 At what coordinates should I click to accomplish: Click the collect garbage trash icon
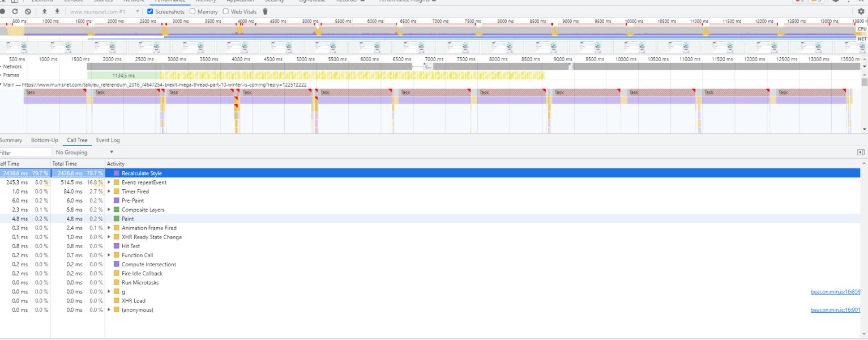click(265, 11)
